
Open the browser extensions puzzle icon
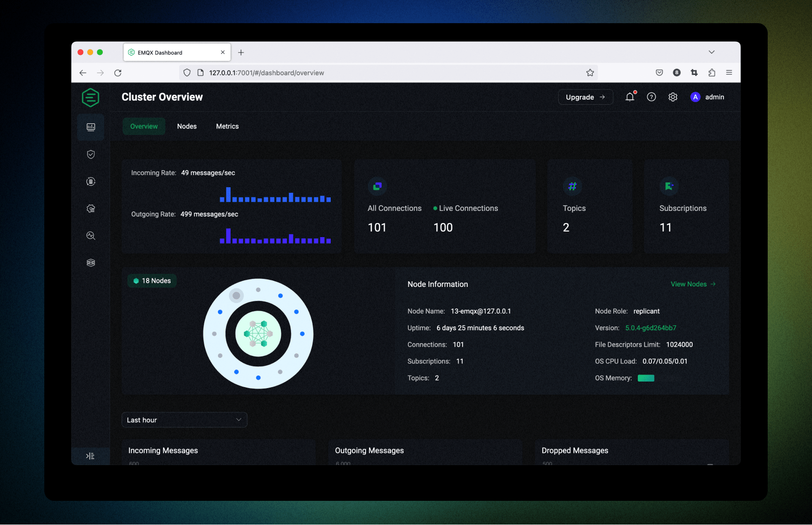tap(712, 72)
